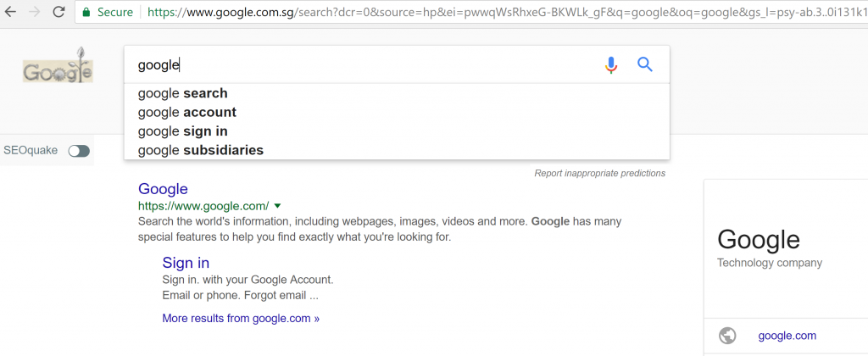Click 'More results from google.com »'

click(241, 319)
